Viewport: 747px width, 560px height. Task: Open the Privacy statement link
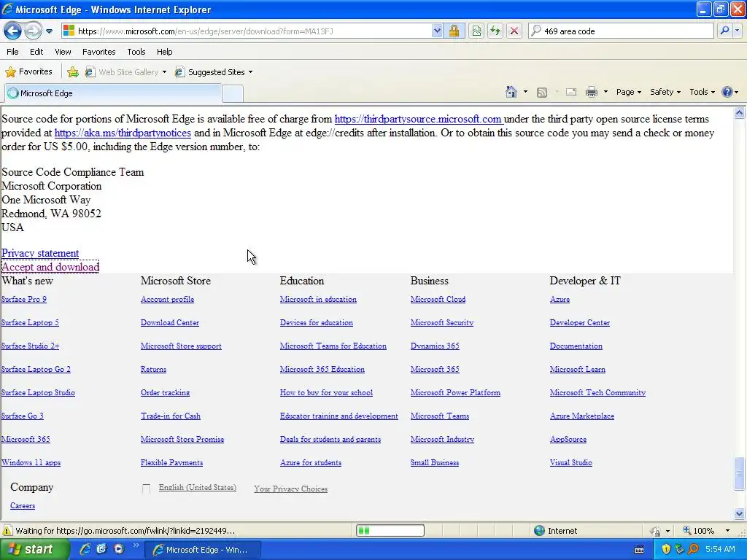pyautogui.click(x=40, y=253)
